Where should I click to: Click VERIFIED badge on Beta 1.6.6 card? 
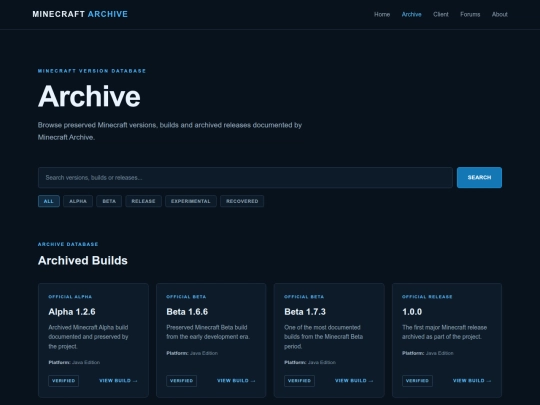pyautogui.click(x=181, y=381)
